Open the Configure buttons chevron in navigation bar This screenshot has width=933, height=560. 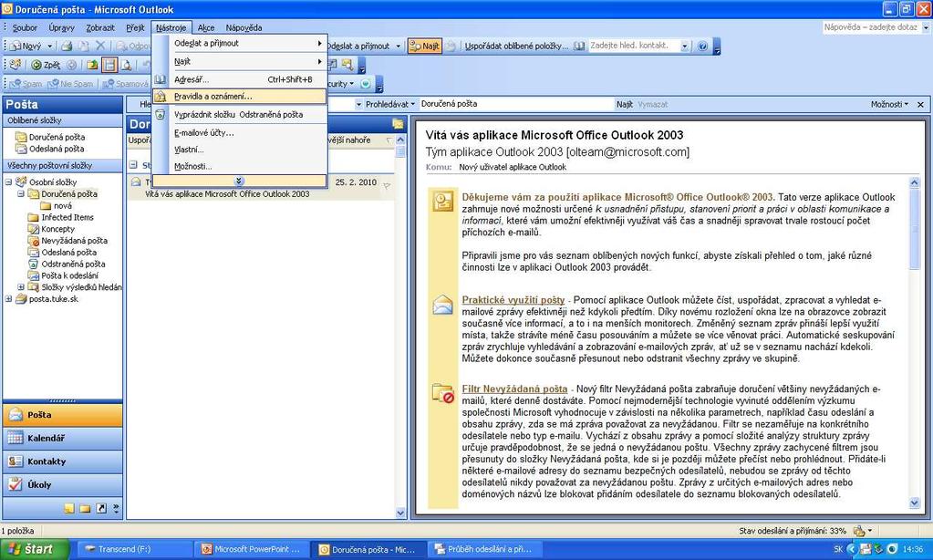[116, 508]
